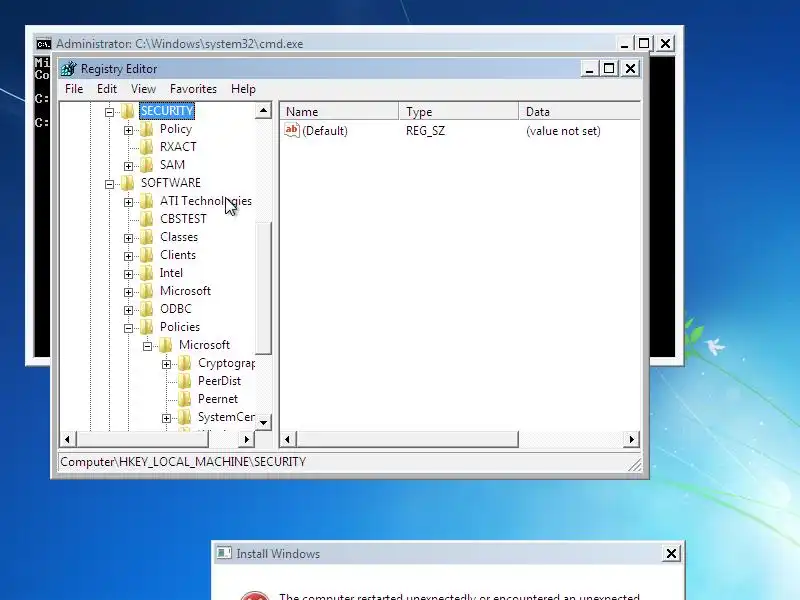Click the Registry Editor title bar icon
Image resolution: width=800 pixels, height=600 pixels.
(68, 68)
